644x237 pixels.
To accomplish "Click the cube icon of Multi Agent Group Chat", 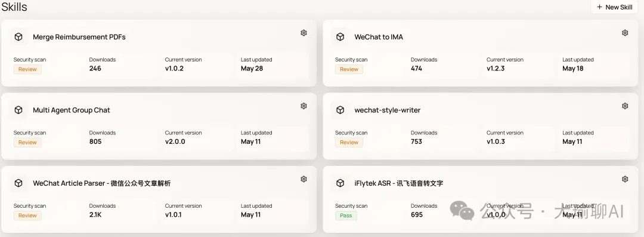I will (x=18, y=110).
